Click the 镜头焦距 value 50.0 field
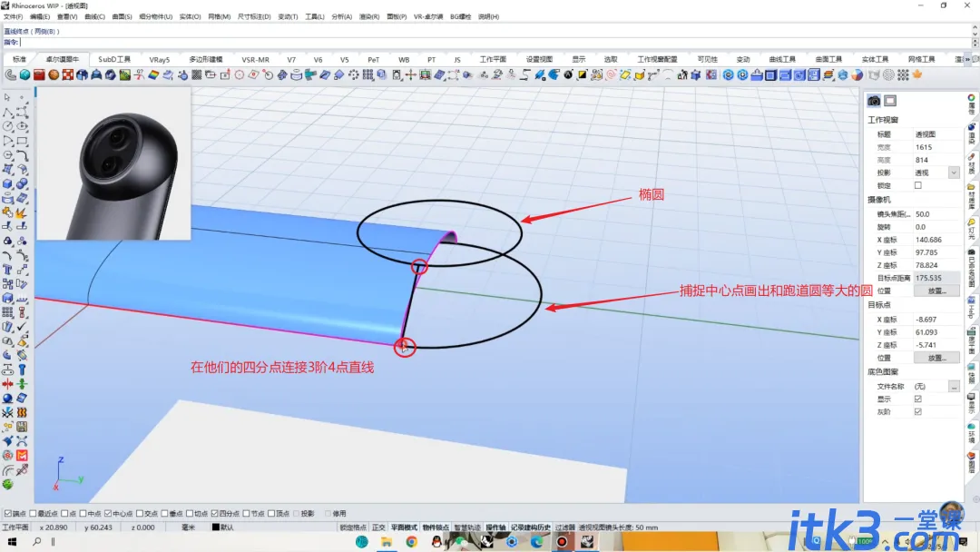 pos(936,214)
